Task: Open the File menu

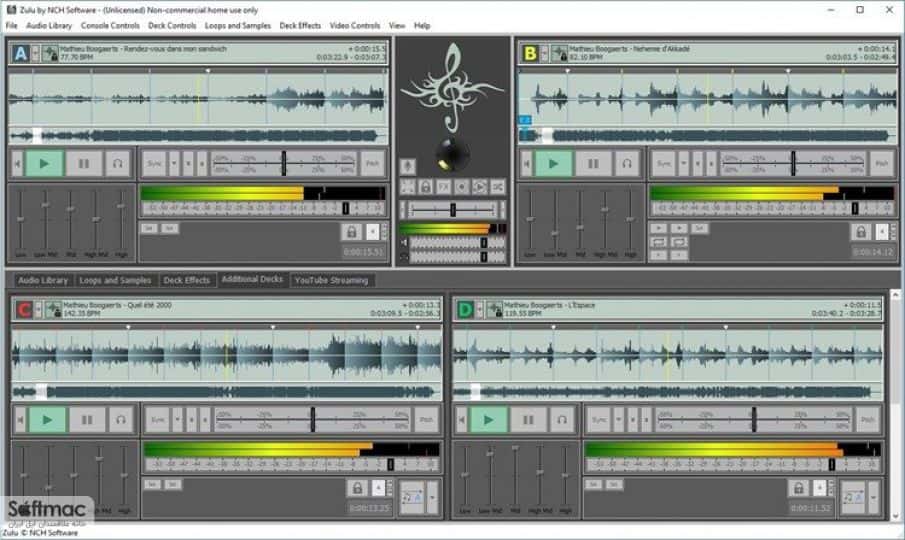Action: [11, 25]
